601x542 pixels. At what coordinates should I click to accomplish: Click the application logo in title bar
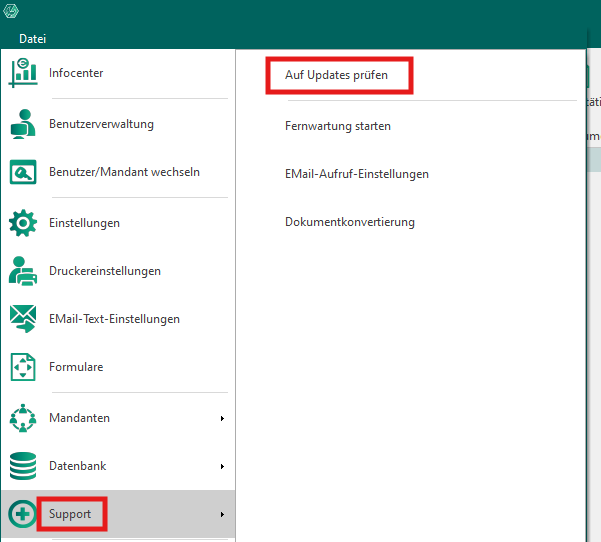(x=11, y=11)
